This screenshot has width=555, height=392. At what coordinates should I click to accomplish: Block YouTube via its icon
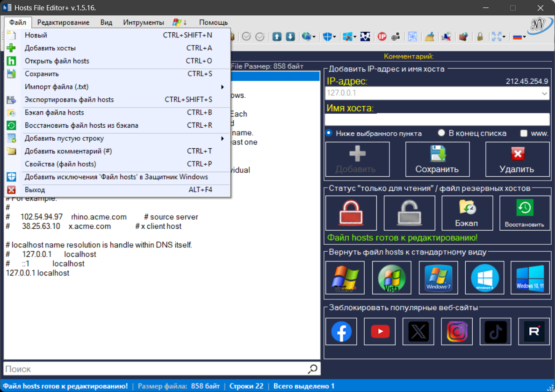[380, 332]
